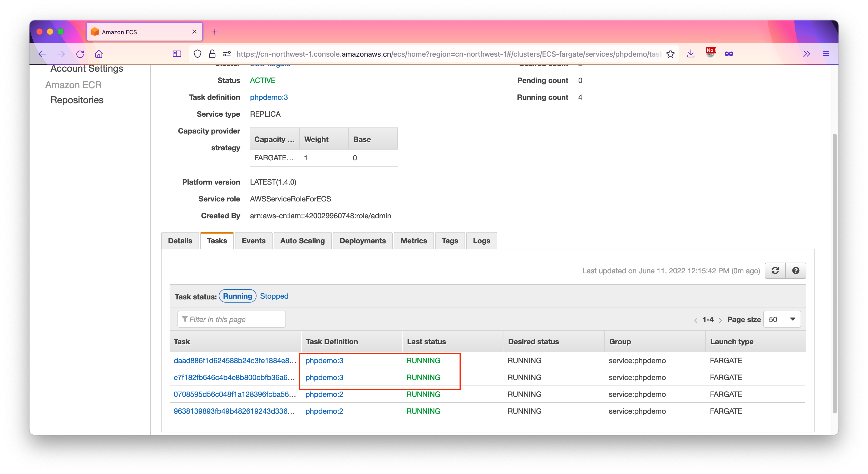
Task: Click the 1-4 pagination range text
Action: pos(708,320)
